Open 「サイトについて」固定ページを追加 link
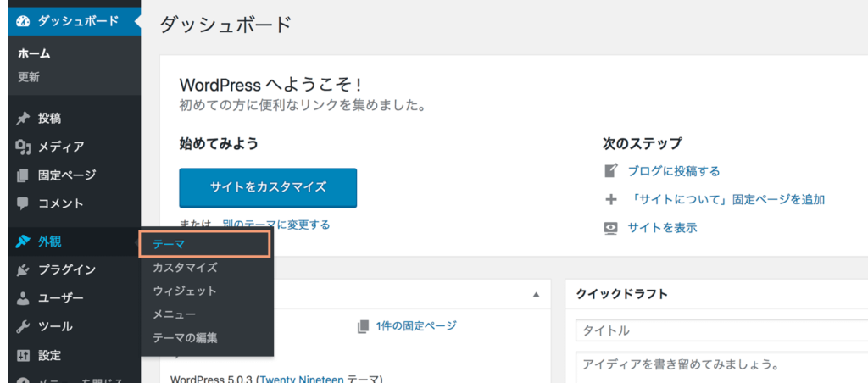Image resolution: width=868 pixels, height=383 pixels. click(x=726, y=200)
